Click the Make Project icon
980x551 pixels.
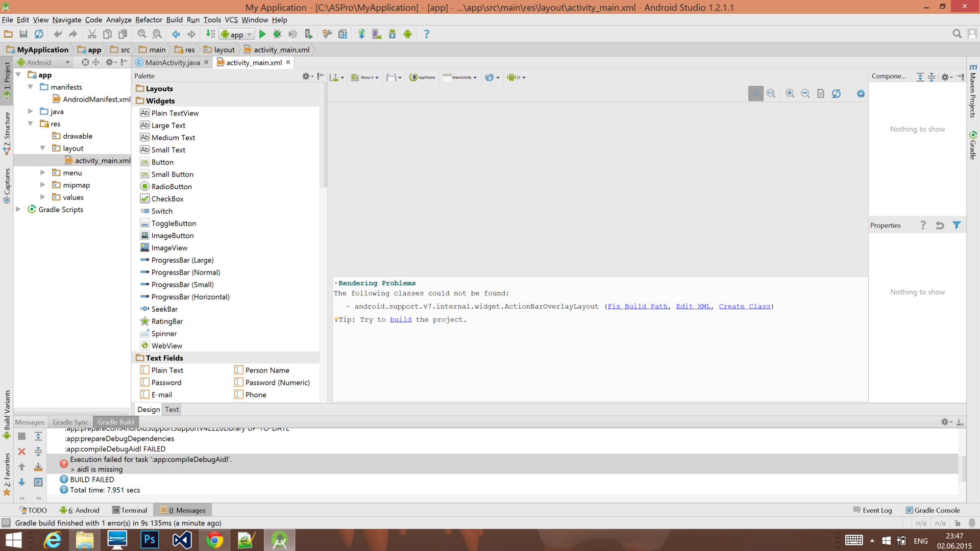(x=210, y=34)
